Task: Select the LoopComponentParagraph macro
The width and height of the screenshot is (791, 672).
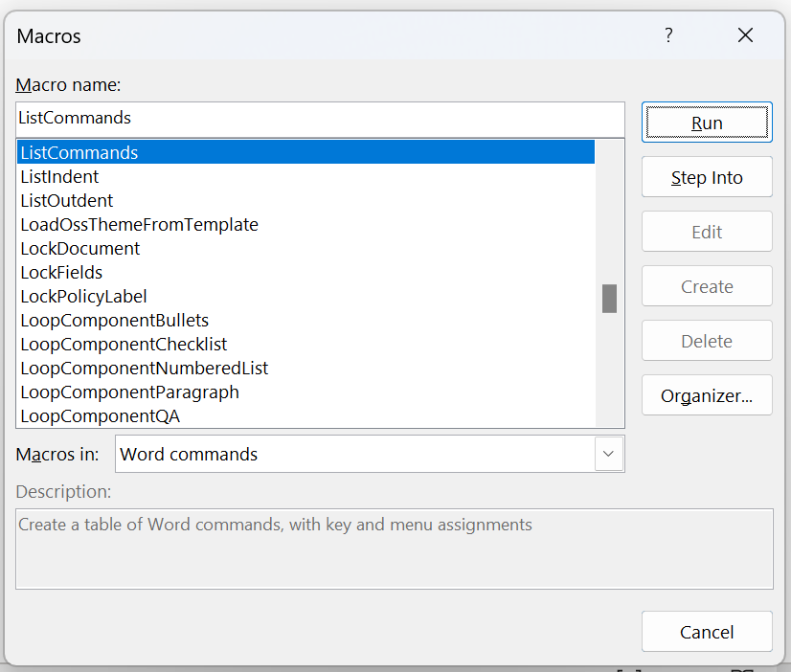Action: pyautogui.click(x=305, y=392)
